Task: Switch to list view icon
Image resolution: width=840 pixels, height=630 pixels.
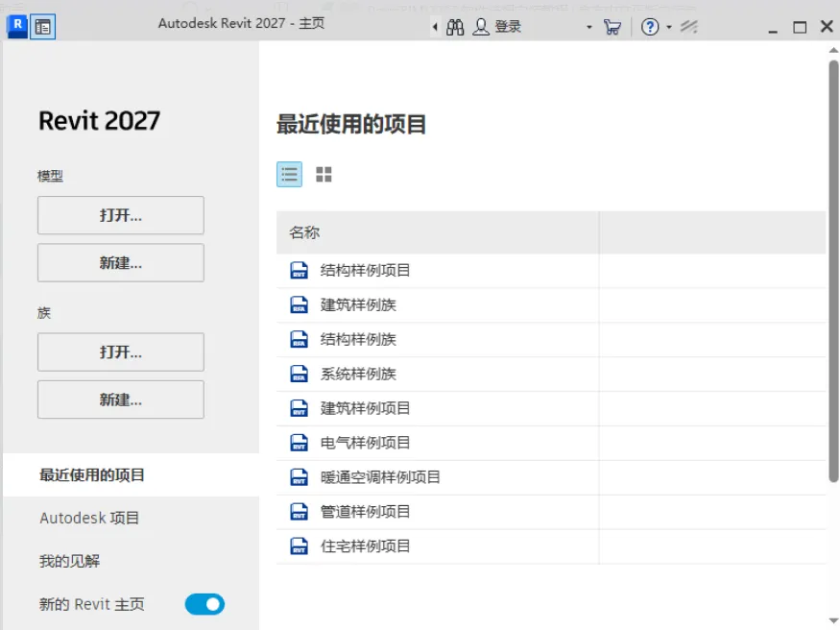Action: 289,174
